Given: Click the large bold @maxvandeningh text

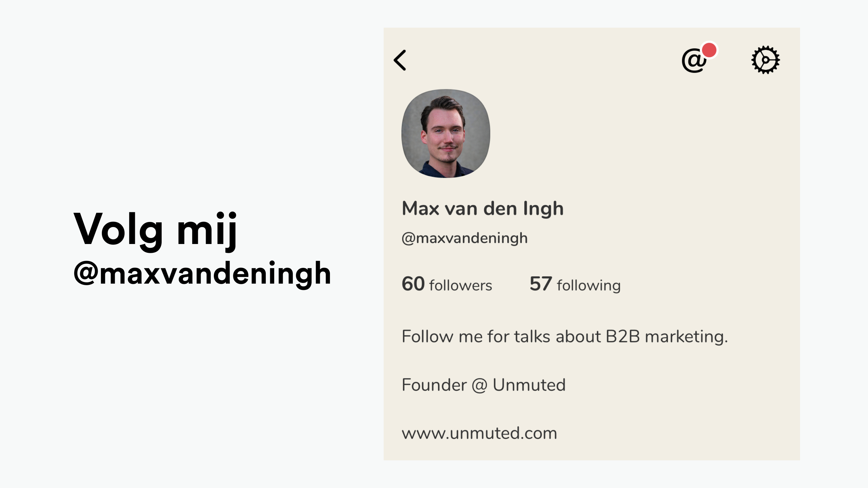Looking at the screenshot, I should tap(202, 274).
